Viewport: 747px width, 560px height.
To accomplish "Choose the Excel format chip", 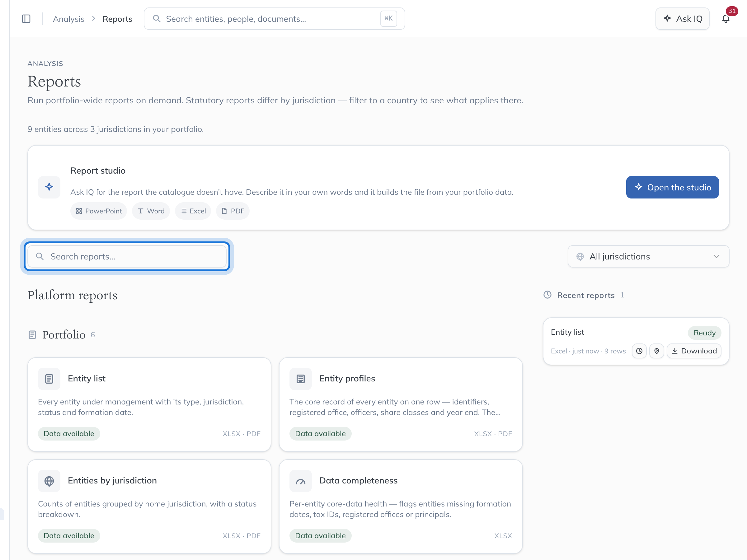I will (193, 211).
